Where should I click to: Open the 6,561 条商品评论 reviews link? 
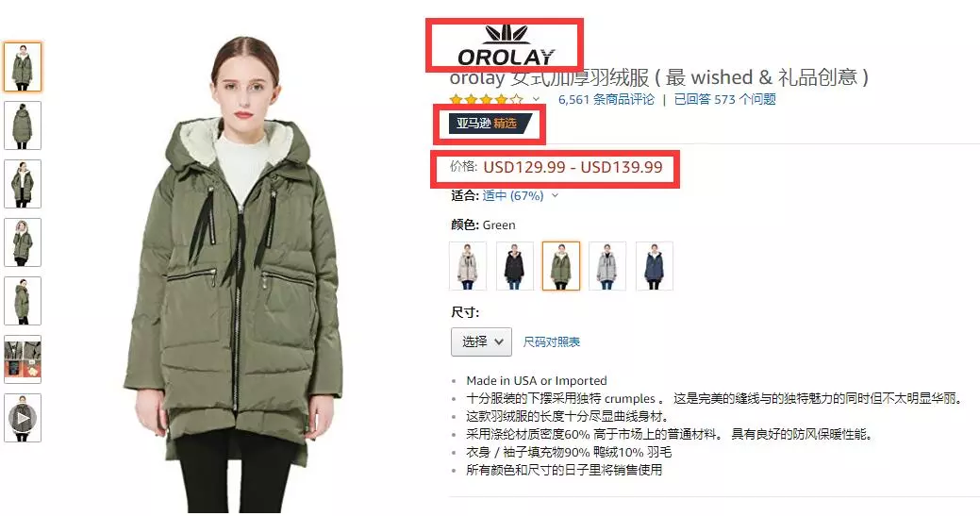[606, 99]
